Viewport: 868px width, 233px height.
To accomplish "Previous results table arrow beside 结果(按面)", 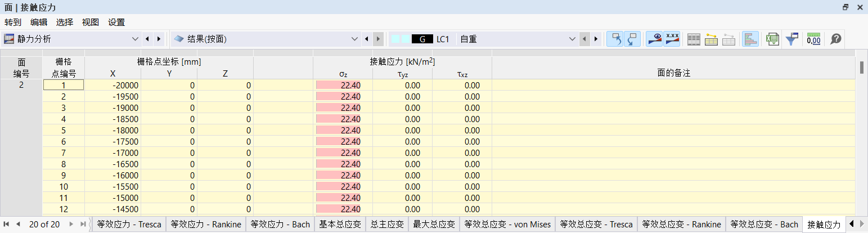I will point(367,39).
